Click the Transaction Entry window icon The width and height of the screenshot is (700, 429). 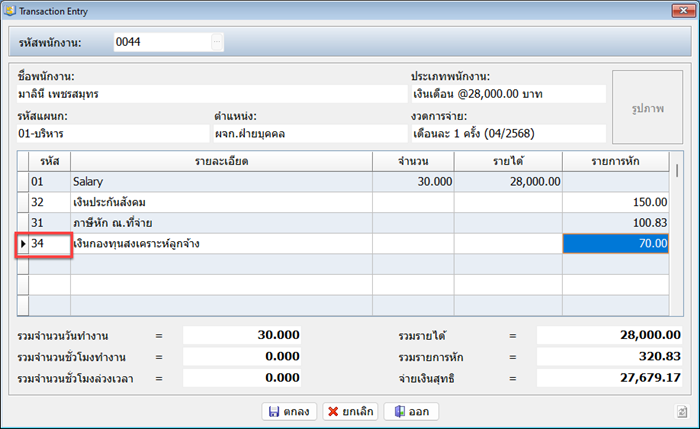(12, 10)
